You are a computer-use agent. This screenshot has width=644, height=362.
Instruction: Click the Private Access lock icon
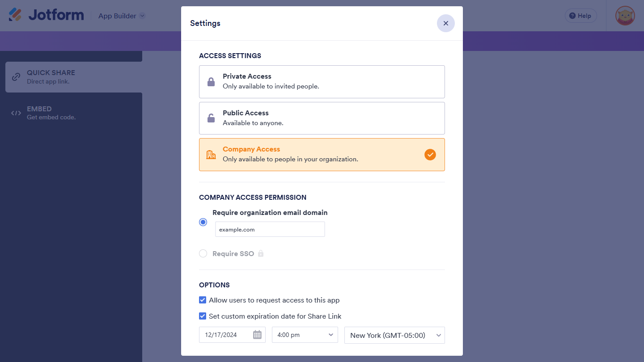pos(211,82)
